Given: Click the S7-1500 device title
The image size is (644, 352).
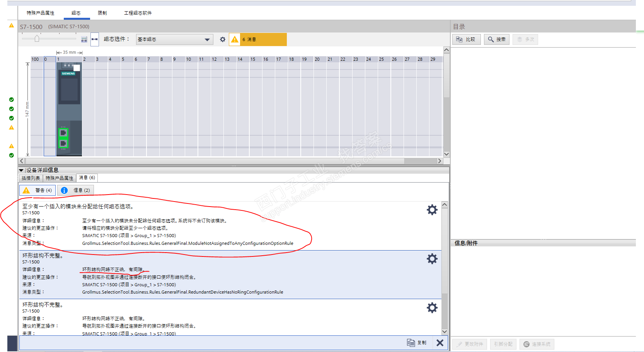Looking at the screenshot, I should (x=31, y=27).
